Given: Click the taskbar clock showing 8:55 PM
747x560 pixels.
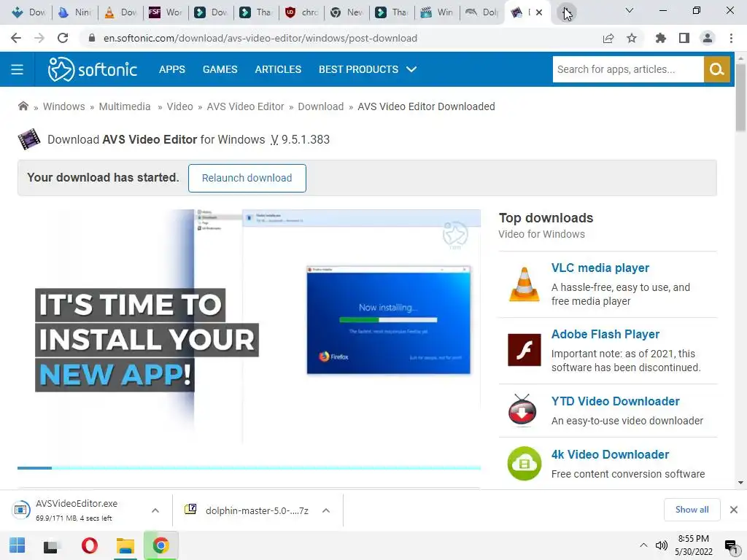Looking at the screenshot, I should click(693, 545).
